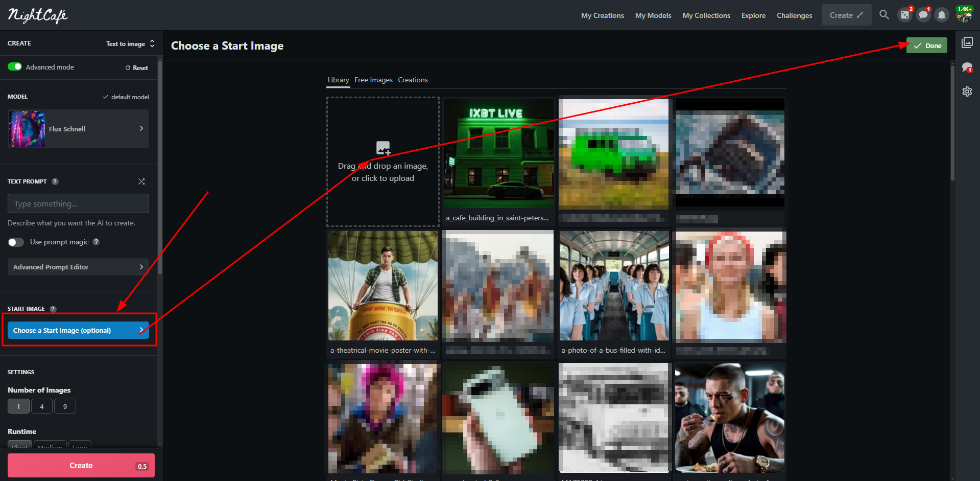Disable the Advanced mode toggle
Viewport: 980px width, 481px height.
pos(15,67)
